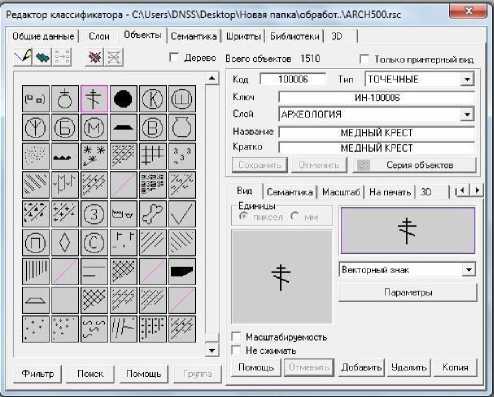Open the Тип dropdown ТОЧЕЧНЫЕ
The width and height of the screenshot is (494, 397).
pyautogui.click(x=467, y=79)
